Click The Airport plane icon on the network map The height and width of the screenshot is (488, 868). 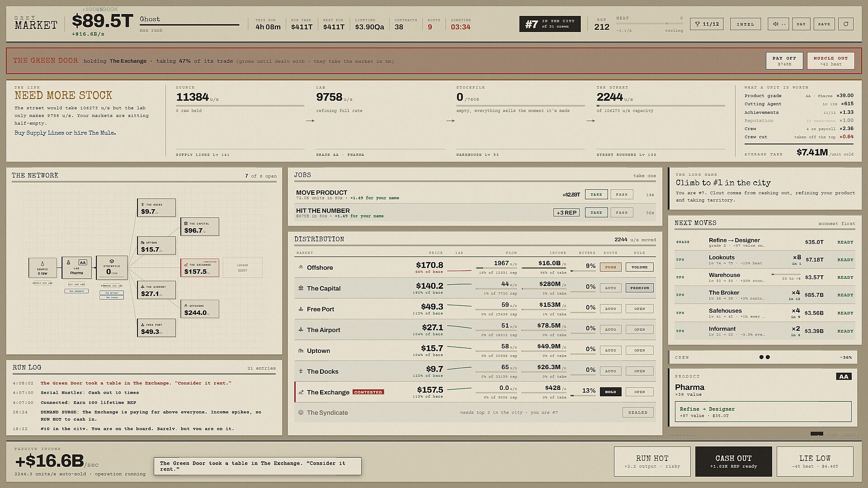142,286
